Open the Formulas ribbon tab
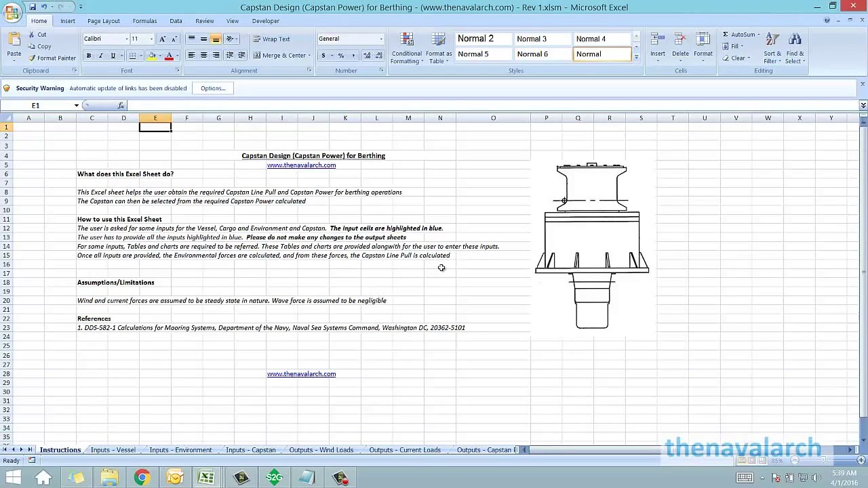Viewport: 868px width, 488px height. tap(144, 21)
